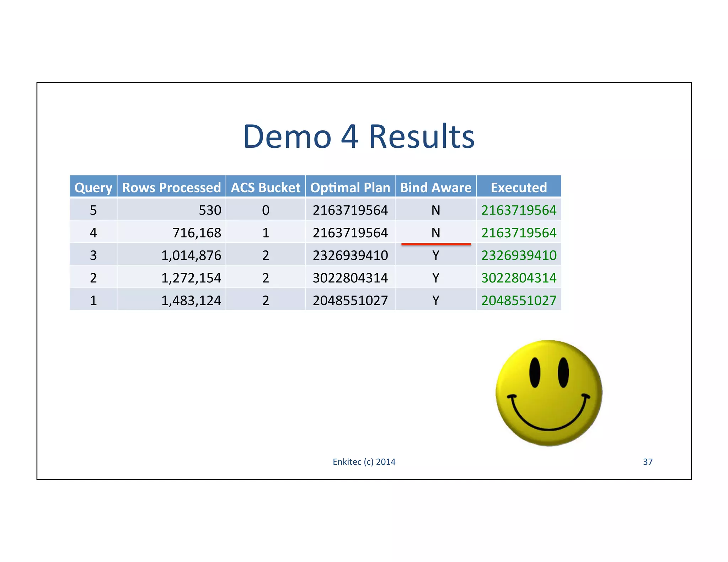Image resolution: width=728 pixels, height=562 pixels.
Task: Click the slide number 37
Action: tap(648, 462)
